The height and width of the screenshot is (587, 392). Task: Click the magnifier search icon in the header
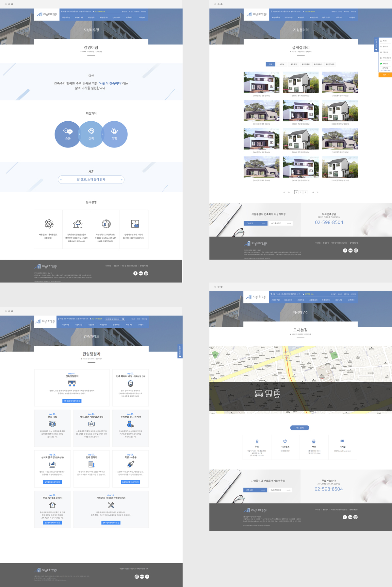coord(123,319)
